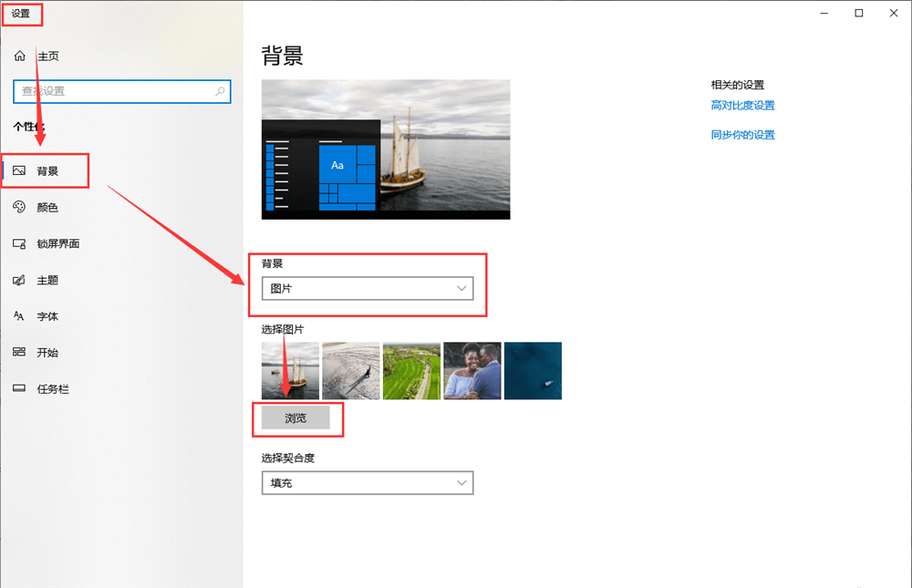Open the 选择契合度 fit dropdown showing 填充
This screenshot has width=912, height=588.
click(x=367, y=482)
